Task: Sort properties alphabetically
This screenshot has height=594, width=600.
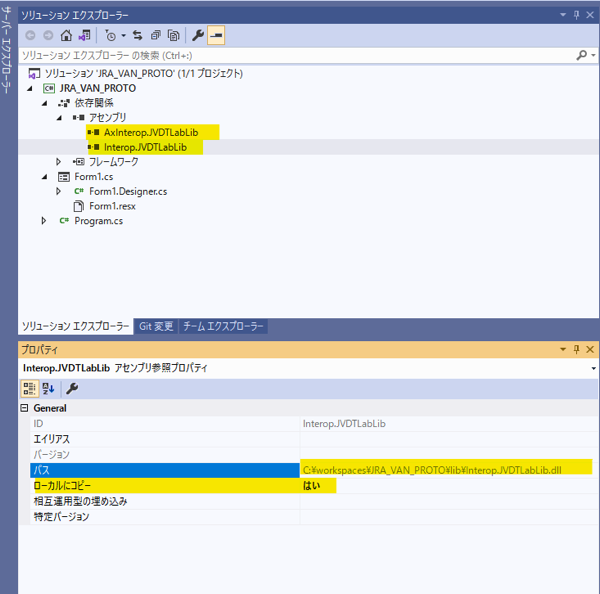Action: point(48,388)
